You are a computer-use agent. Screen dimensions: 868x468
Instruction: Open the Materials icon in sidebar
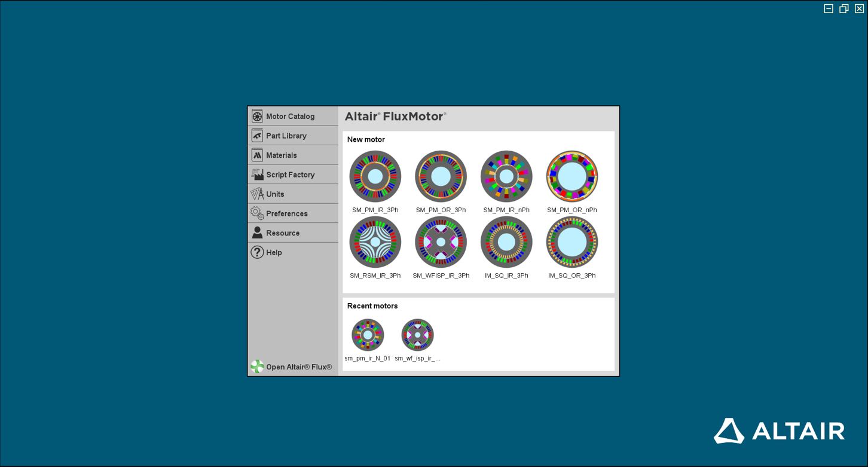(x=257, y=155)
